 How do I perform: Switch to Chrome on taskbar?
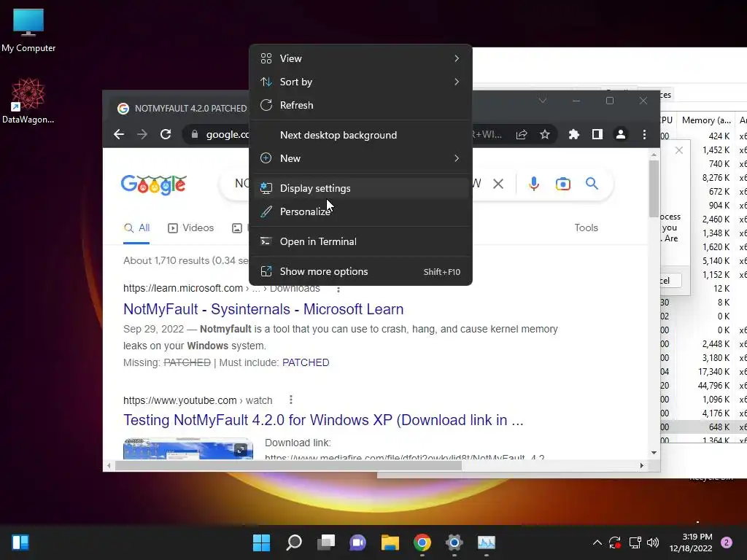[x=422, y=542]
